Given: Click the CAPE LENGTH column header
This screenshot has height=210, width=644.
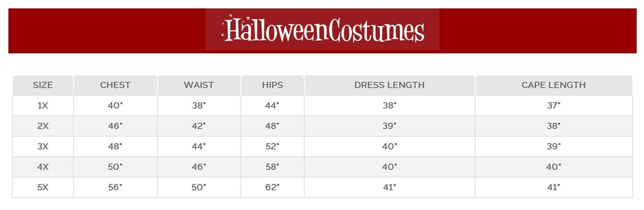Looking at the screenshot, I should [554, 85].
